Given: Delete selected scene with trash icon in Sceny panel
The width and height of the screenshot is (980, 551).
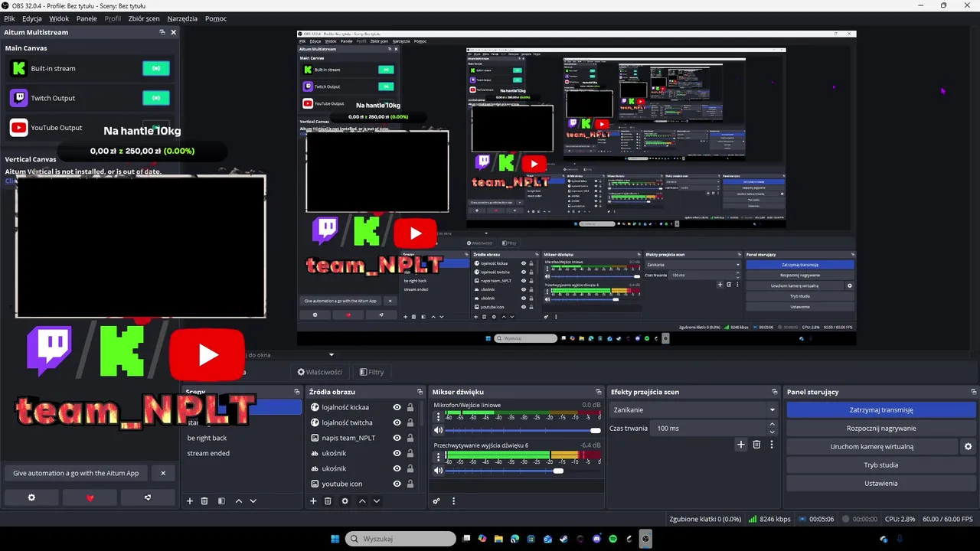Looking at the screenshot, I should click(204, 501).
